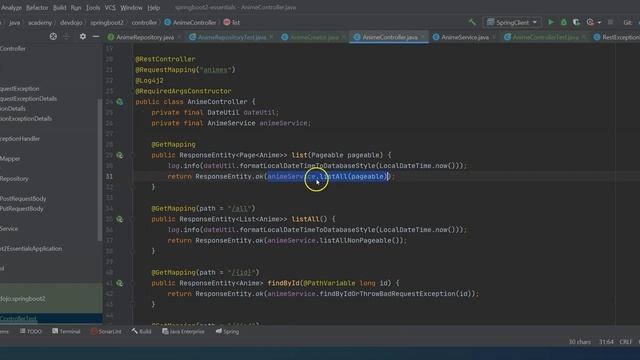Open the Analyze menu
This screenshot has width=640, height=360.
point(11,7)
